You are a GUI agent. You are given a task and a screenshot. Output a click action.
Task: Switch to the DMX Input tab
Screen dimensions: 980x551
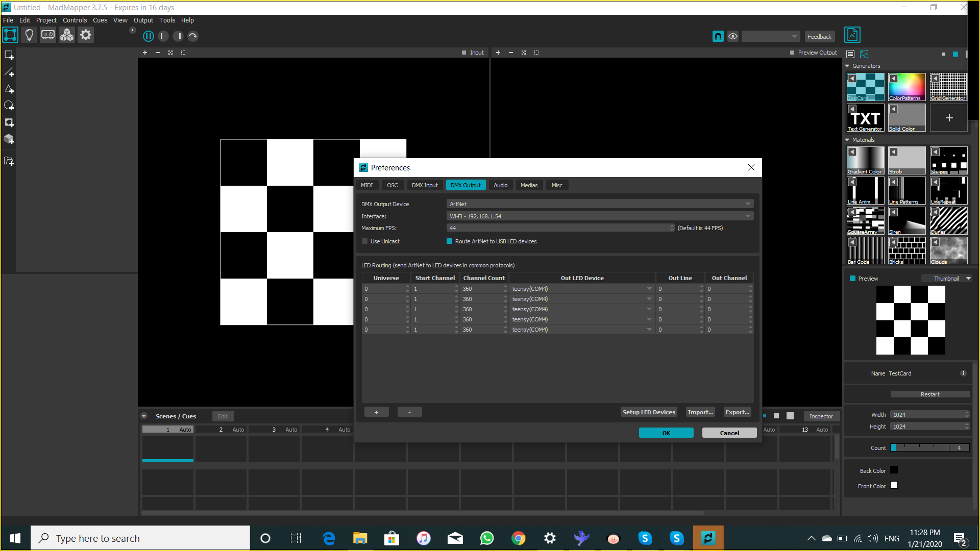[425, 185]
